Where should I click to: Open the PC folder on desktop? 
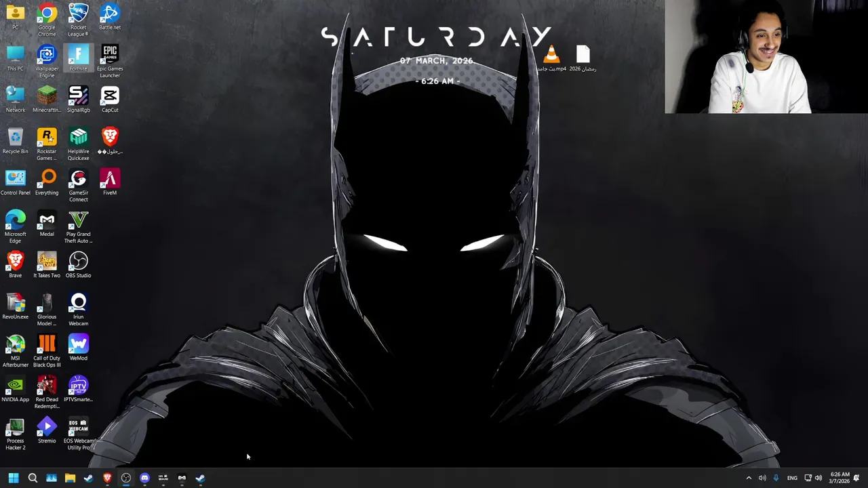(15, 18)
